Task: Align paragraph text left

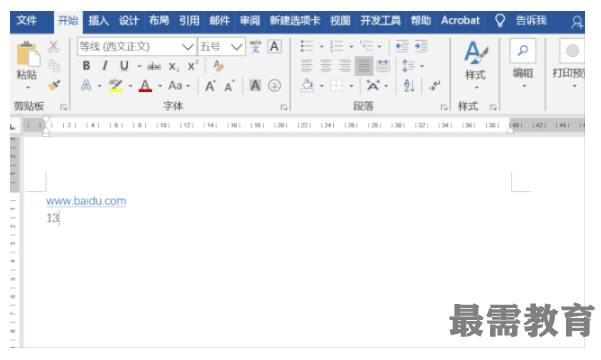Action: click(x=307, y=66)
